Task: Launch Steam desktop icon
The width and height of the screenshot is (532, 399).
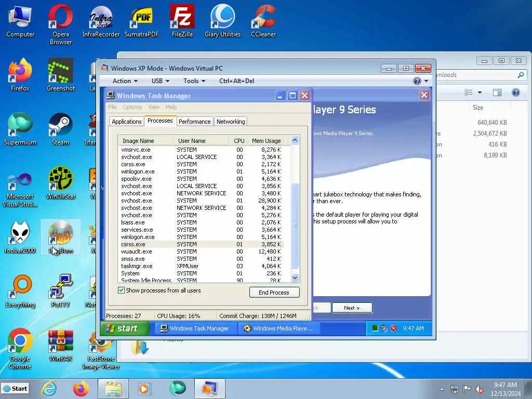Action: 61,129
